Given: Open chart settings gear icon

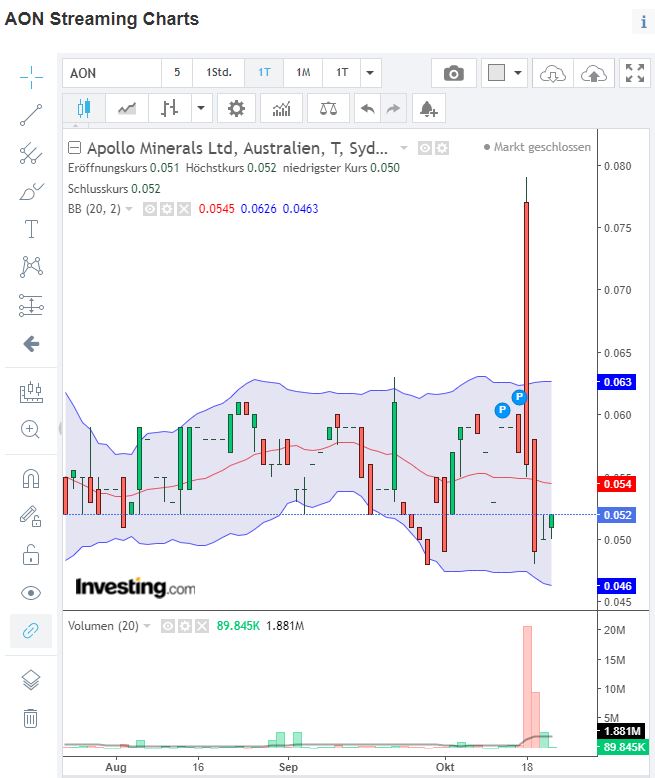Looking at the screenshot, I should 236,108.
